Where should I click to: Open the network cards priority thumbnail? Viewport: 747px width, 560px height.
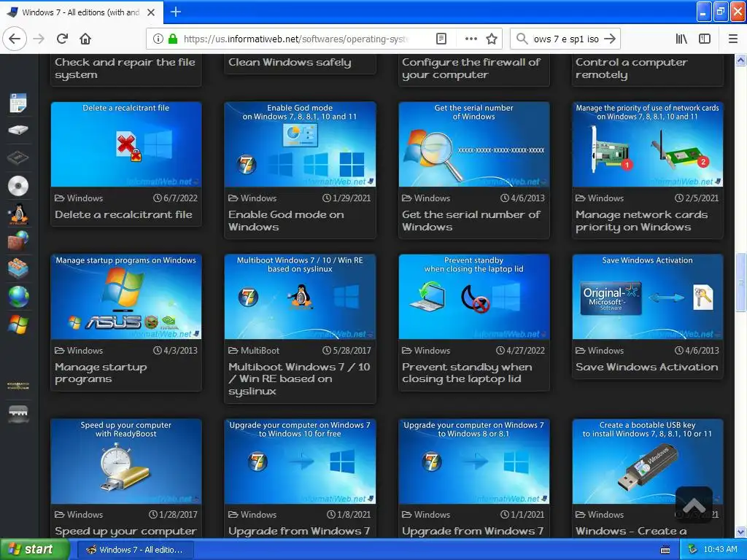click(x=648, y=144)
